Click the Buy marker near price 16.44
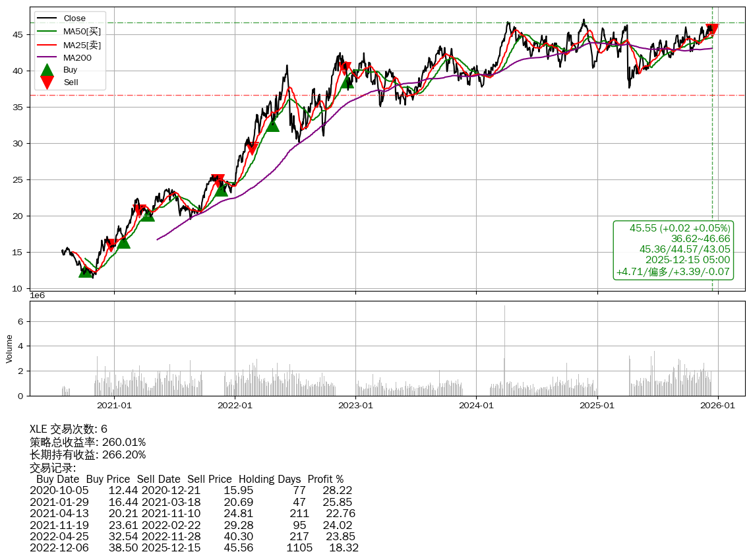The image size is (751, 560). coord(123,242)
